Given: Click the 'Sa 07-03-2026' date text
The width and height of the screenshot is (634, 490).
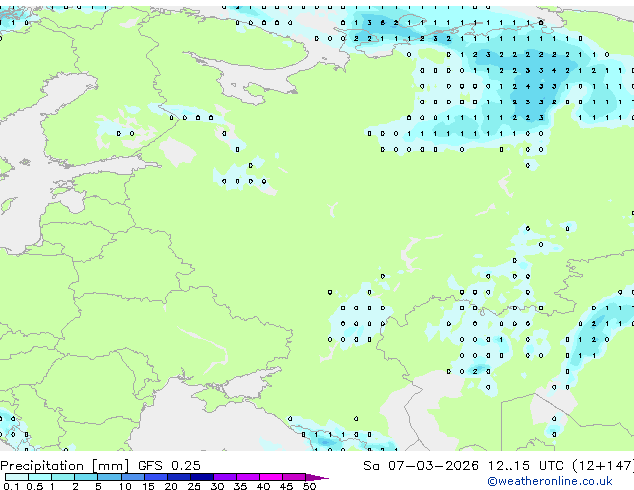Looking at the screenshot, I should (421, 466).
